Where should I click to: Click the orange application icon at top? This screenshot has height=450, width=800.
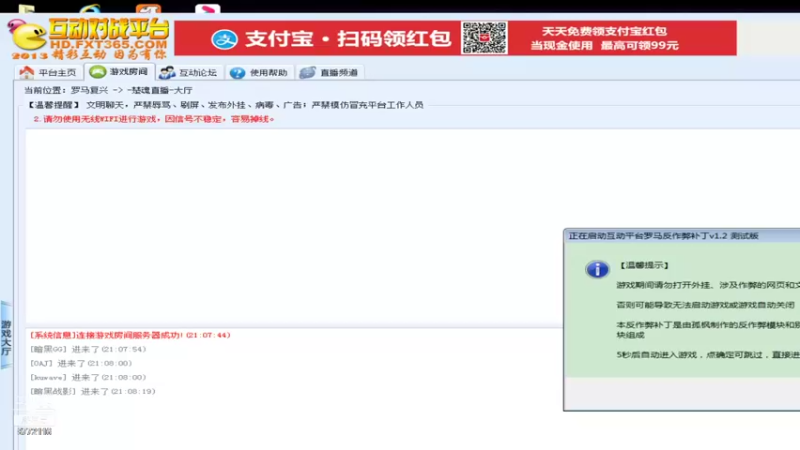pos(148,9)
